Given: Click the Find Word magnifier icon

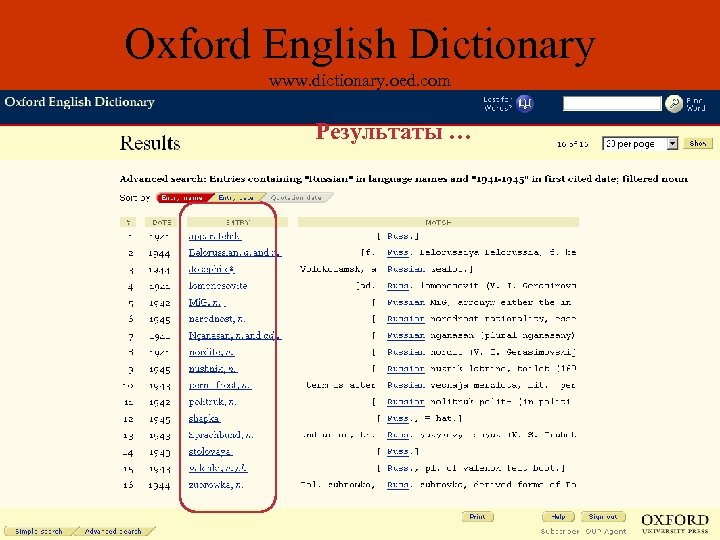Looking at the screenshot, I should tap(674, 104).
